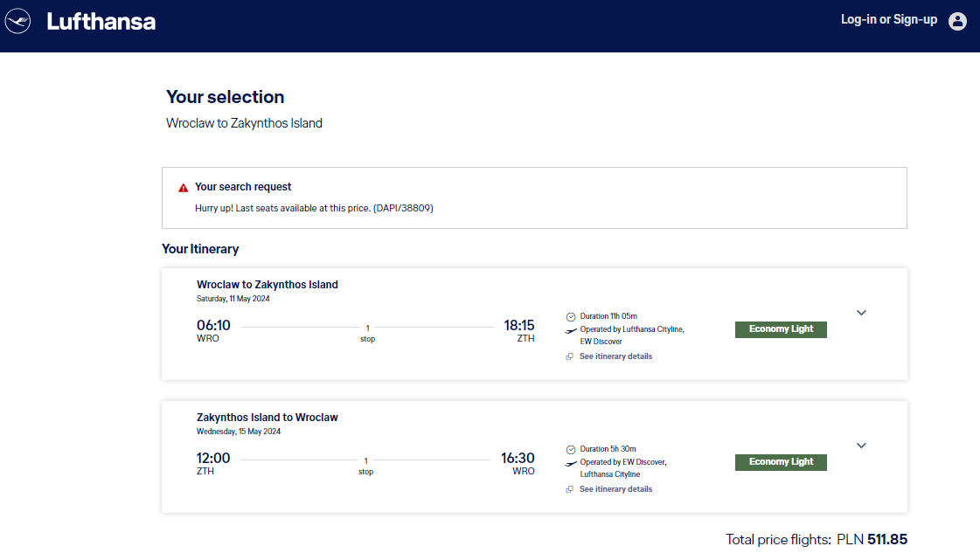980x560 pixels.
Task: Click the Your Itinerary heading
Action: (x=200, y=249)
